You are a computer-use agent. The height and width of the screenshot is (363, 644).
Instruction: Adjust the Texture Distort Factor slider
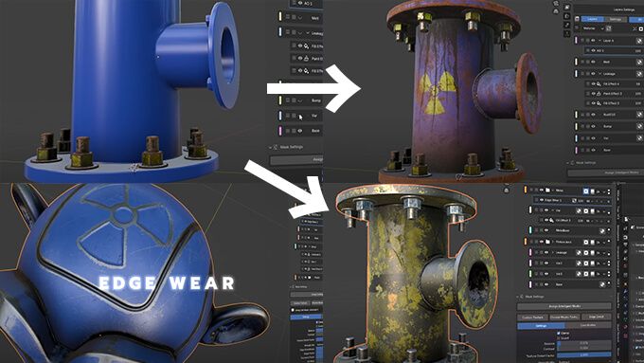click(584, 354)
